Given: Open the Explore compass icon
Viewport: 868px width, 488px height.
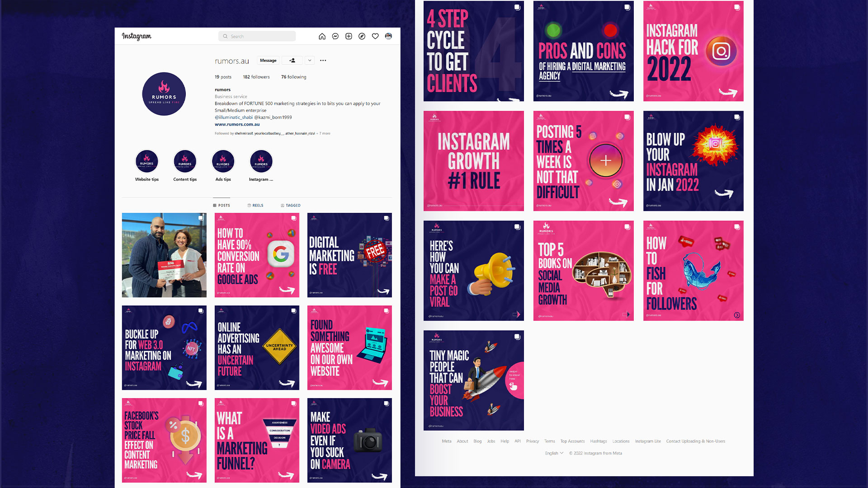Looking at the screenshot, I should pyautogui.click(x=362, y=36).
